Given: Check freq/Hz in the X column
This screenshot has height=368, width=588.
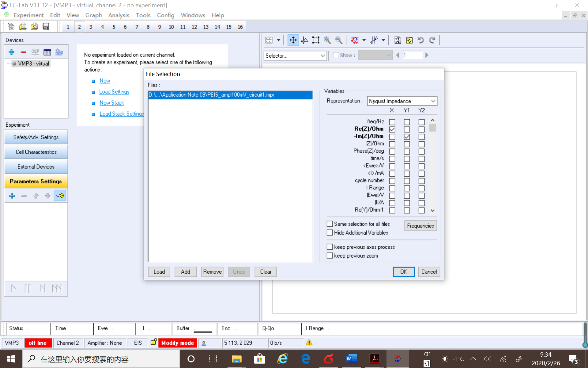Looking at the screenshot, I should point(392,122).
